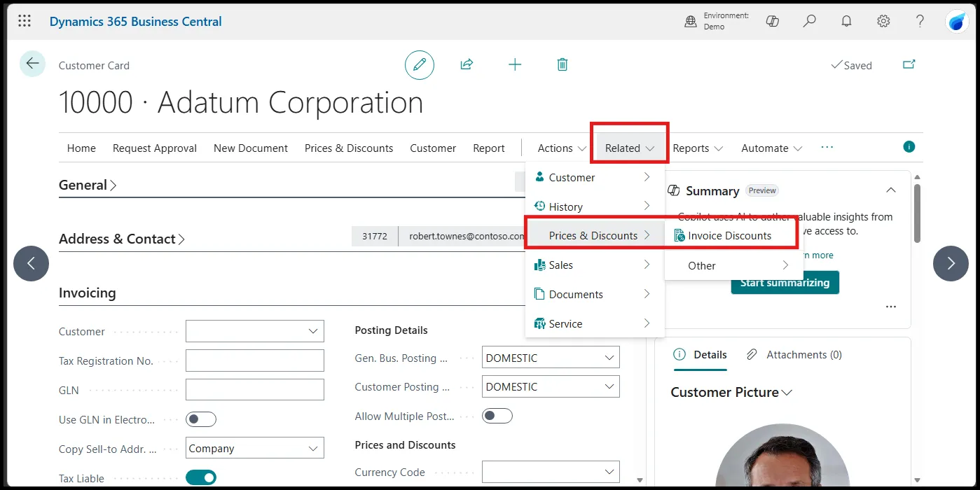This screenshot has height=490, width=980.
Task: Go back using the arrow button
Action: click(x=32, y=64)
